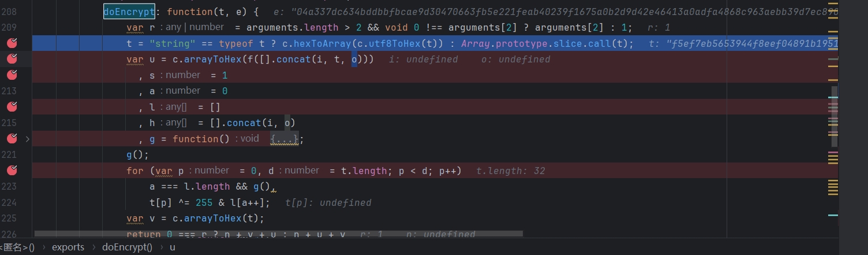Open the u breadcrumb item
868x255 pixels.
pos(172,247)
